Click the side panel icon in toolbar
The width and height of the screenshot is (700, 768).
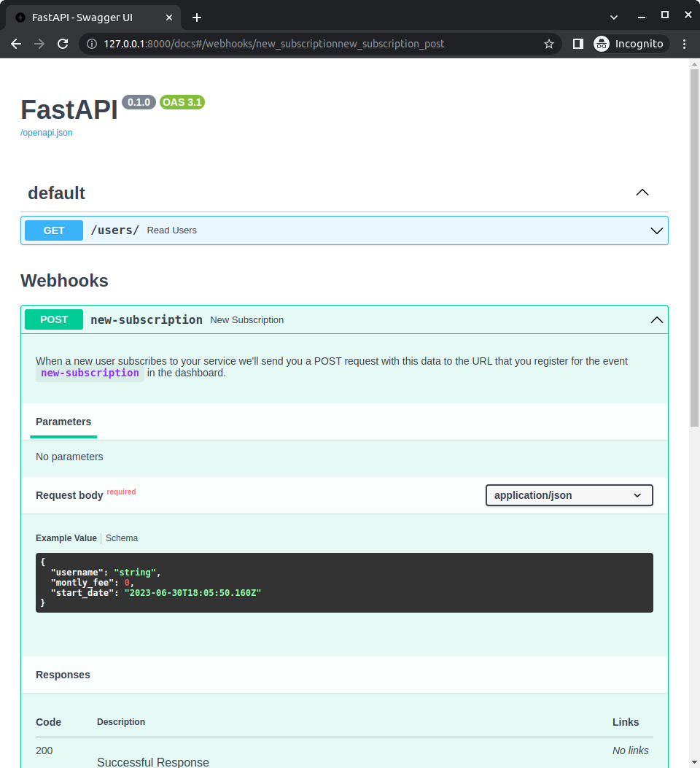(577, 44)
